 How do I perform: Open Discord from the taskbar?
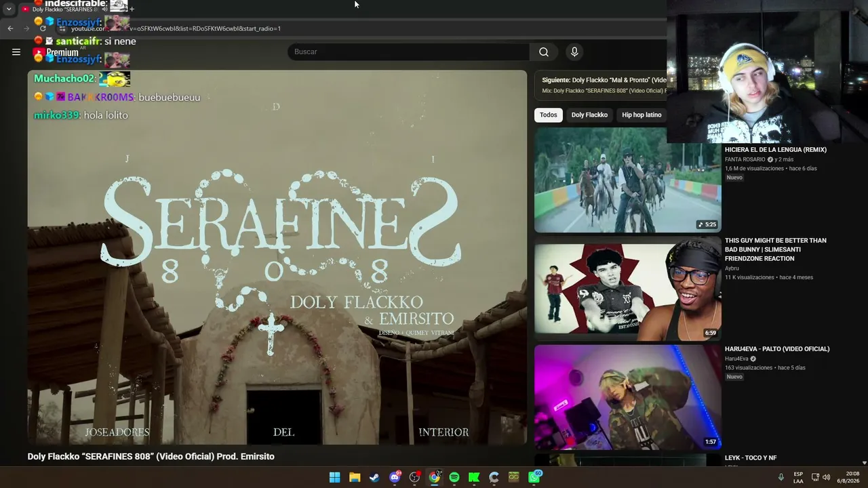(395, 477)
